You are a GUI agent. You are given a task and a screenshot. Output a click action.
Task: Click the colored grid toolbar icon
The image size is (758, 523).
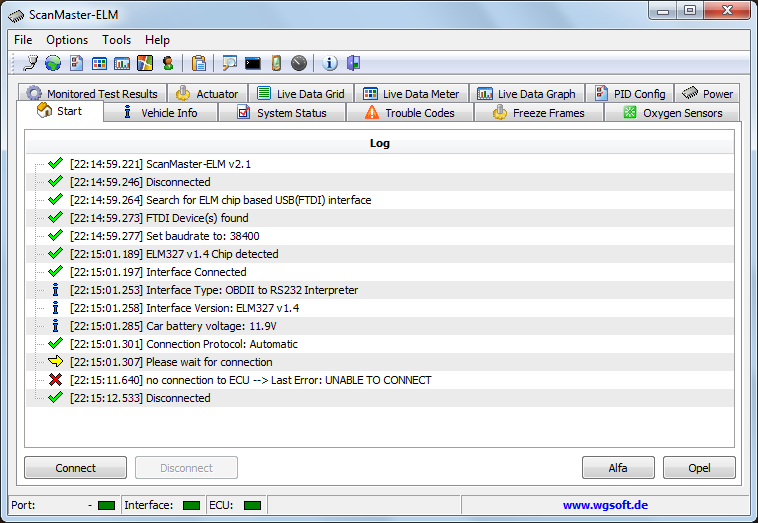tap(99, 63)
